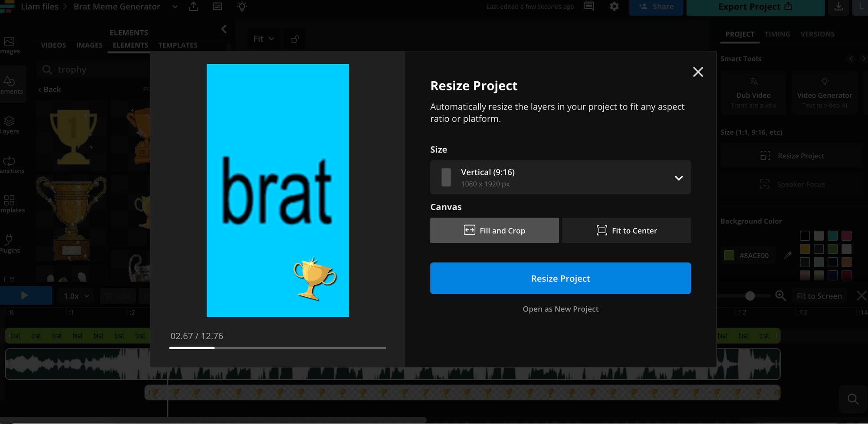This screenshot has height=424, width=868.
Task: Click the zoom-in magnifier on the timeline
Action: tap(781, 296)
